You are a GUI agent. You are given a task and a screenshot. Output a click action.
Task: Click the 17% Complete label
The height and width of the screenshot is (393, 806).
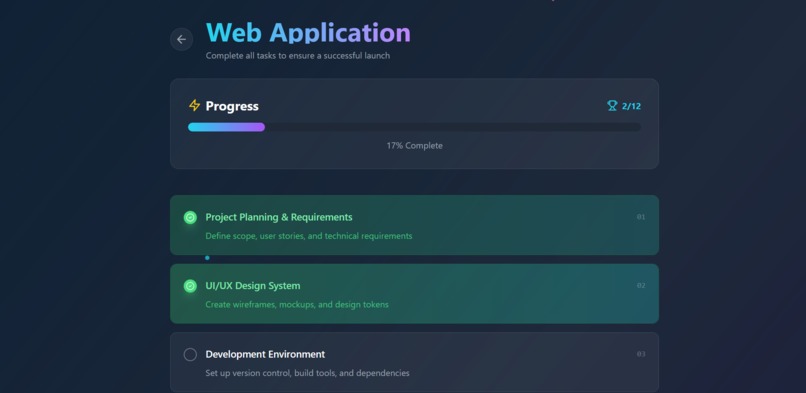[414, 146]
